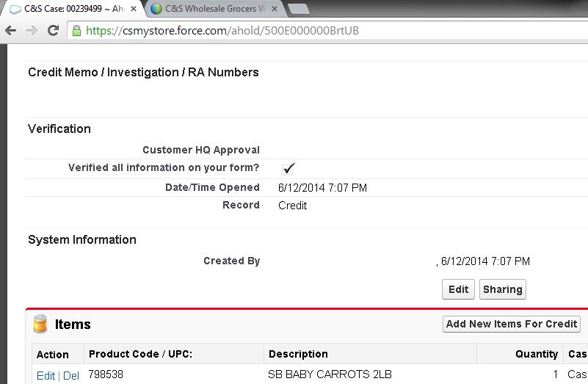This screenshot has height=384, width=588.
Task: Click the C&S Case tab favicon
Action: 15,9
